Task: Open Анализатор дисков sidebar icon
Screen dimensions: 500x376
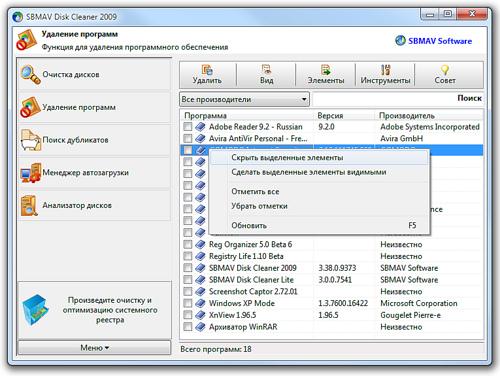Action: click(x=29, y=205)
